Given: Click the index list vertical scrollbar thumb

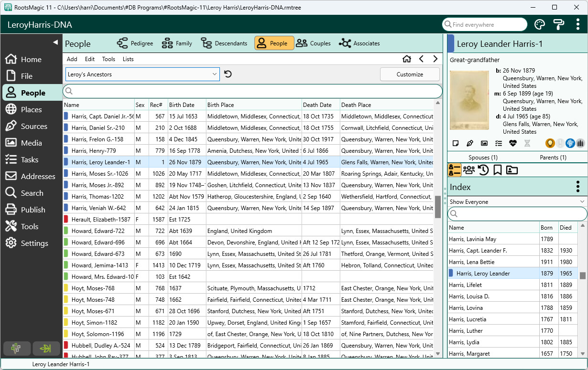Looking at the screenshot, I should click(583, 275).
